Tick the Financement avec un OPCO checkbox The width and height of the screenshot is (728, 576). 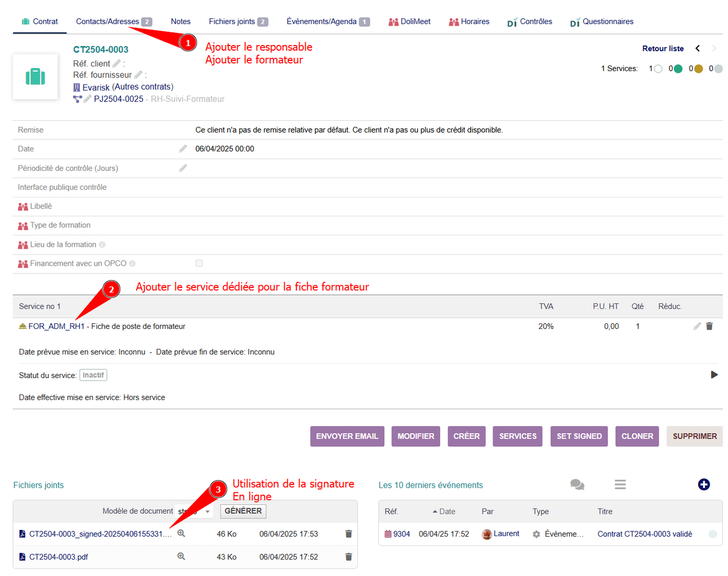coord(199,263)
